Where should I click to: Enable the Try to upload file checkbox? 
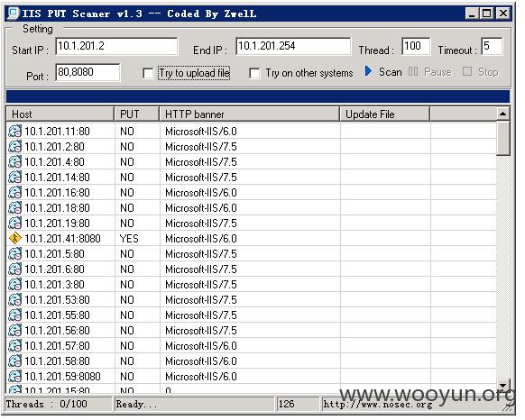click(148, 73)
